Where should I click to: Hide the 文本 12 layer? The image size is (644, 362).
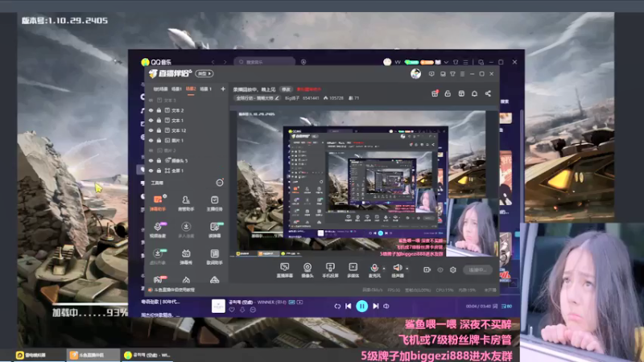coord(151,130)
